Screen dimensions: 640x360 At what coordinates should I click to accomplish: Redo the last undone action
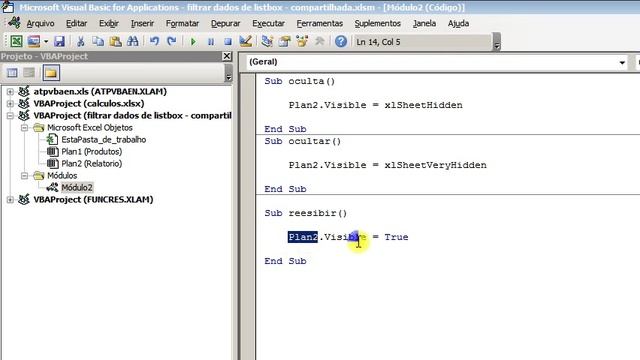point(172,41)
